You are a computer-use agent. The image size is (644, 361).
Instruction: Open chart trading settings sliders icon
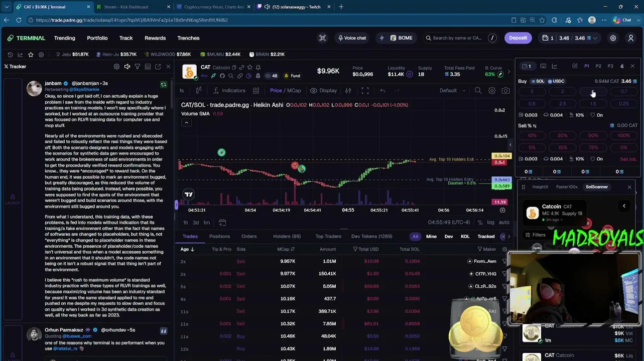tap(348, 91)
